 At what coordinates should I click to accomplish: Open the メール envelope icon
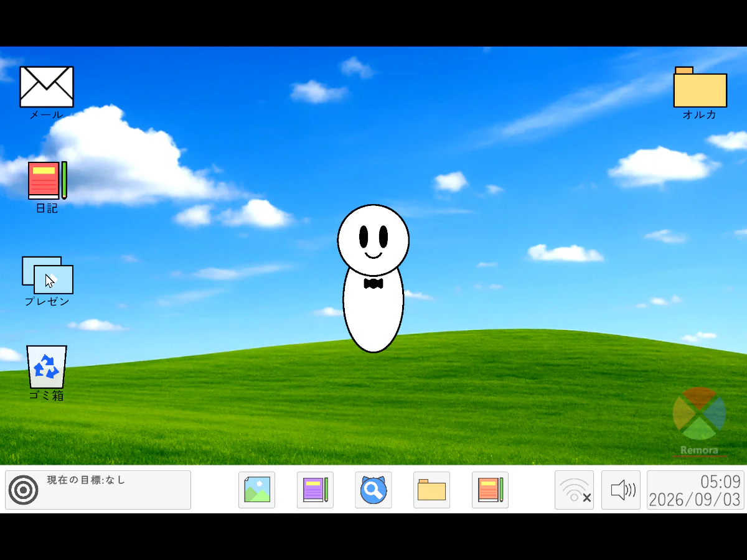tap(47, 87)
